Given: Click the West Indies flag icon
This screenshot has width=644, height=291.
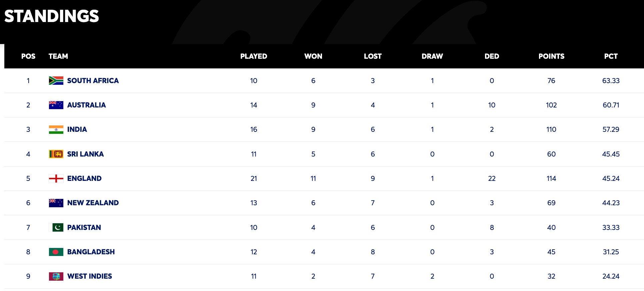Looking at the screenshot, I should click(x=56, y=276).
